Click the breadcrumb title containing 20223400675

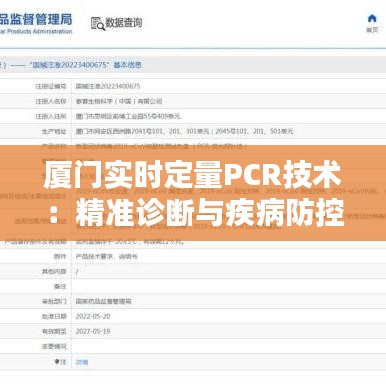click(x=86, y=65)
